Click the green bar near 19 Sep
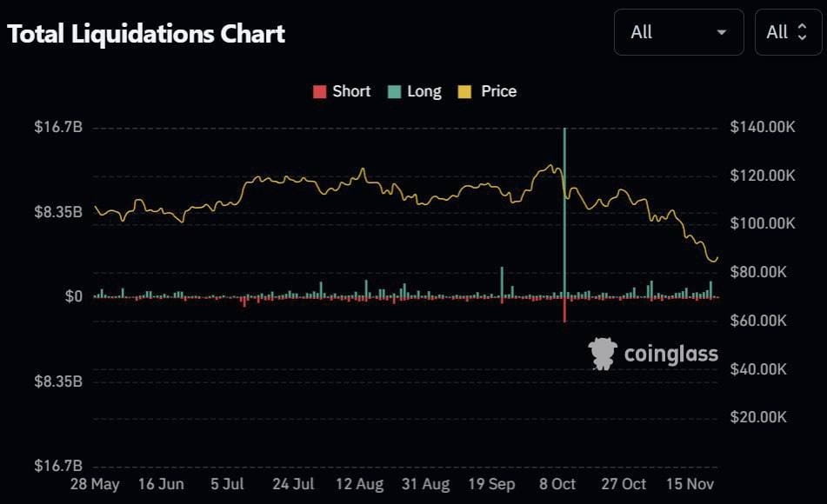Screen dimensions: 827x504 [502, 282]
